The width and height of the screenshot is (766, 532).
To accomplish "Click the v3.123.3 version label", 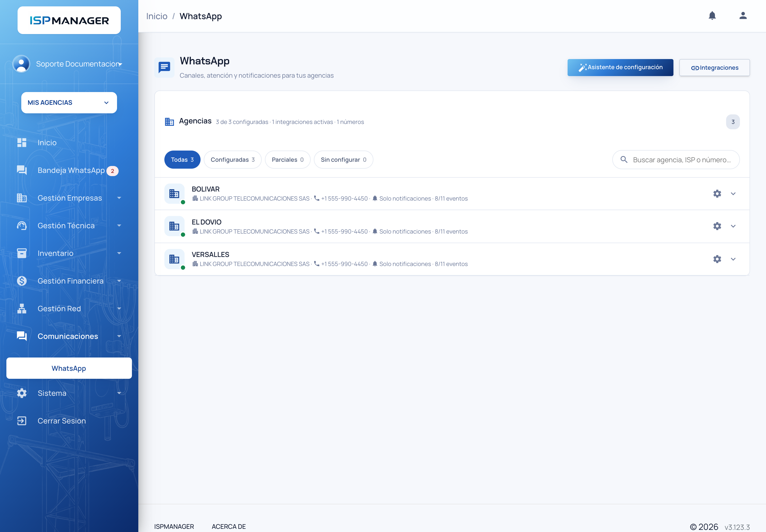I will (737, 527).
